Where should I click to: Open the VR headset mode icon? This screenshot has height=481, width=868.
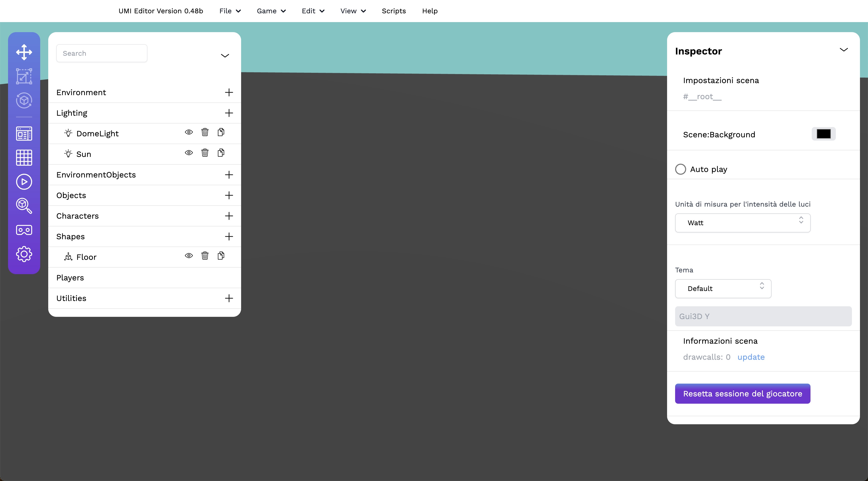pos(24,230)
